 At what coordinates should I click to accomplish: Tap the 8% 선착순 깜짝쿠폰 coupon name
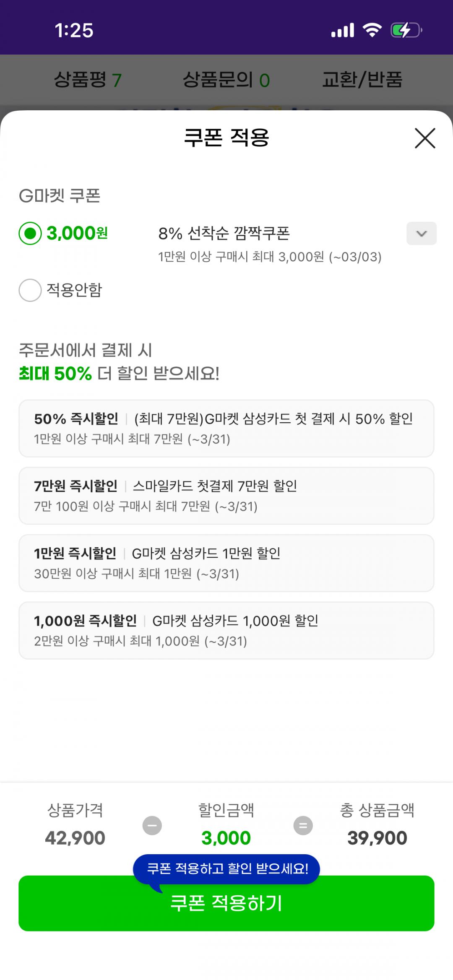224,233
